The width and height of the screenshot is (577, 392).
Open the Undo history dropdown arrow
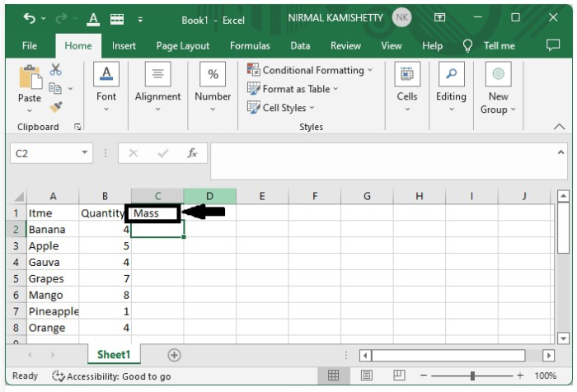(x=44, y=18)
